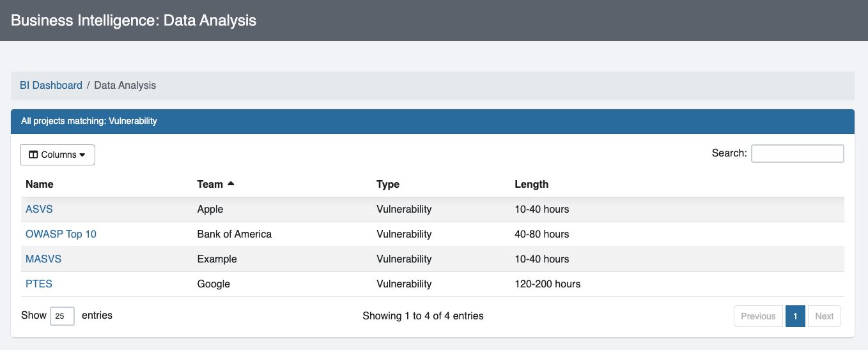Viewport: 868px width, 350px height.
Task: Open the MASVS project link
Action: [43, 259]
